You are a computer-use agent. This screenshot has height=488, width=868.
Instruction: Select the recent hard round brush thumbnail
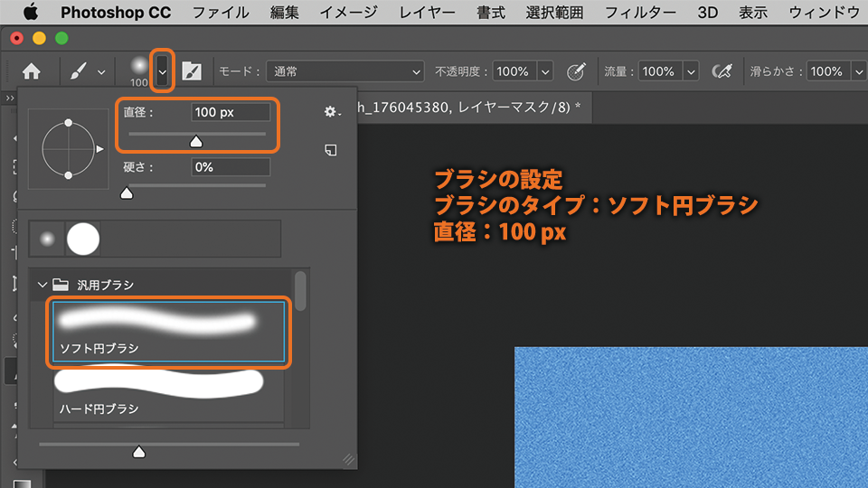[83, 239]
